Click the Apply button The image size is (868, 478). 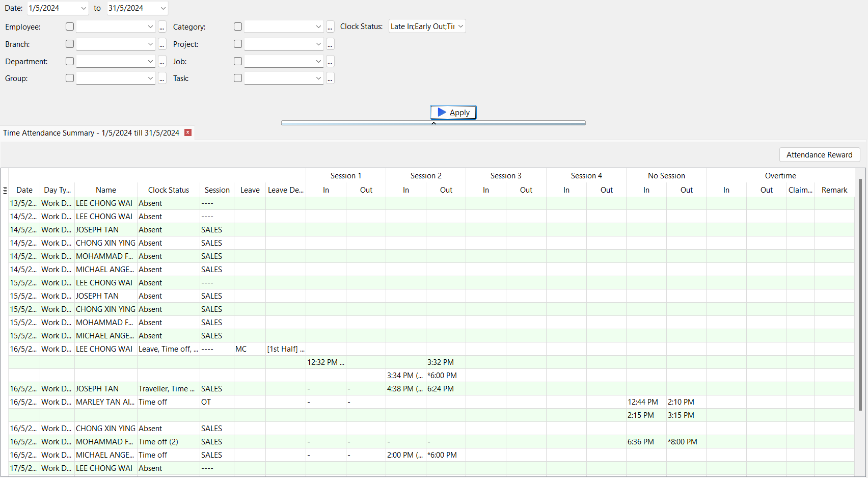click(453, 112)
